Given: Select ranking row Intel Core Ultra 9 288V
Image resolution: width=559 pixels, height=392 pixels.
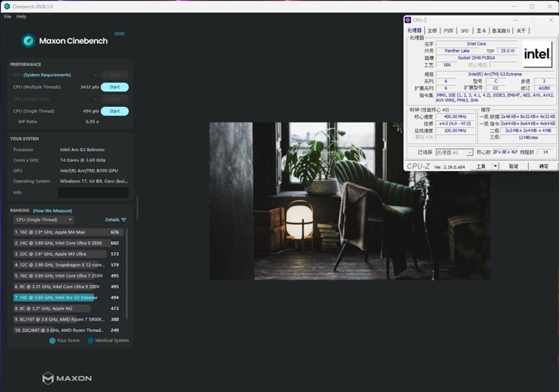Looking at the screenshot, I should tap(68, 286).
